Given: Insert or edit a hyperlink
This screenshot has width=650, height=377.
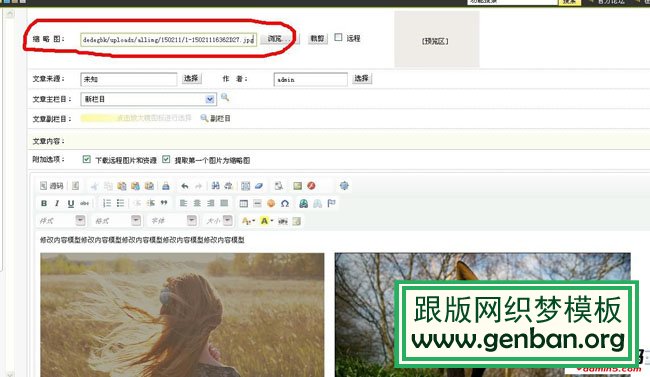Looking at the screenshot, I should click(303, 203).
